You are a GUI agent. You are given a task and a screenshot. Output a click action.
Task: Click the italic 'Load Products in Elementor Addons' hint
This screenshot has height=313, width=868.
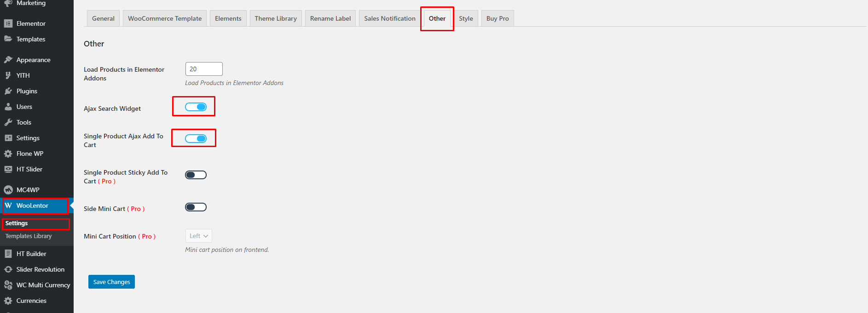coord(234,83)
